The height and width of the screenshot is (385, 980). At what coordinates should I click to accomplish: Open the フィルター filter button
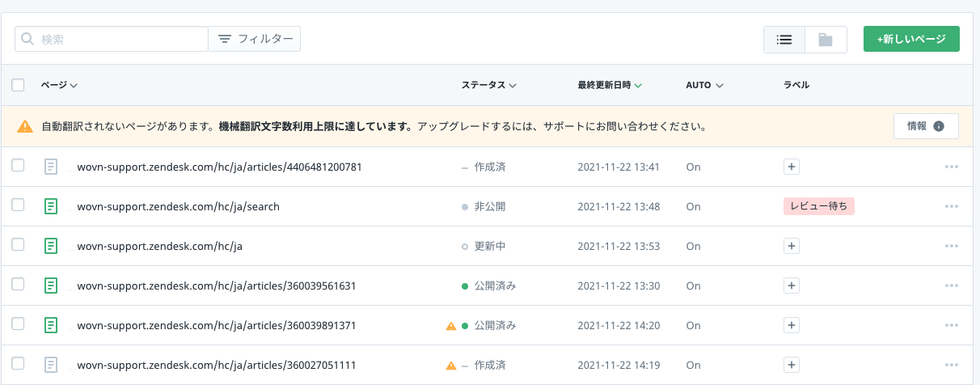click(x=255, y=39)
